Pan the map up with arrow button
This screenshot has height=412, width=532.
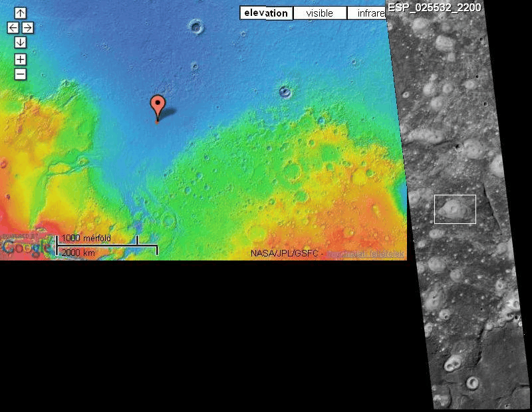click(x=21, y=13)
